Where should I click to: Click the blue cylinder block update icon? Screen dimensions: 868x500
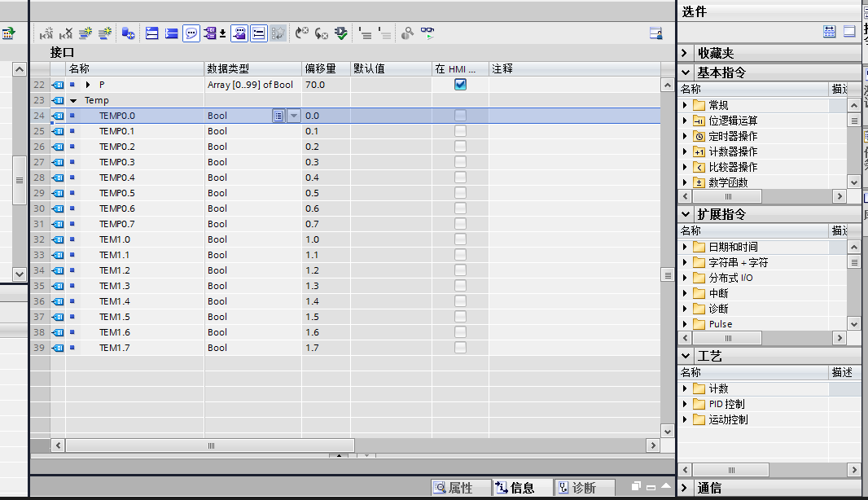129,33
